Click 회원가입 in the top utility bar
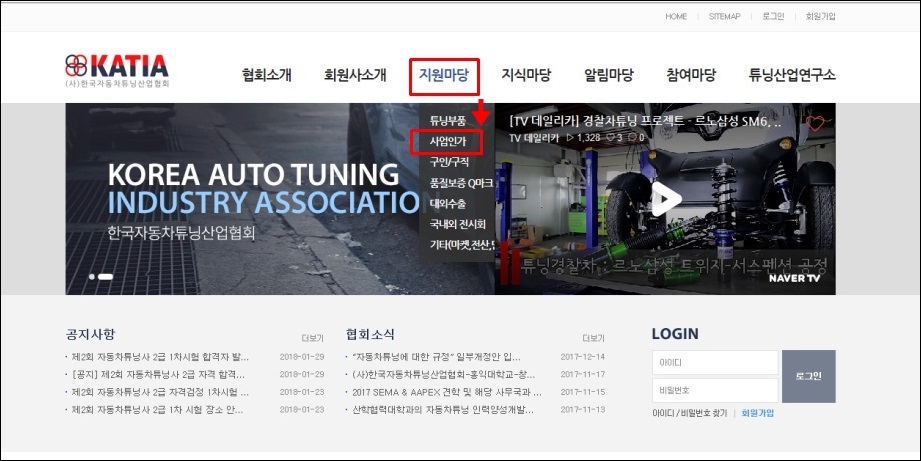921x461 pixels. point(820,16)
